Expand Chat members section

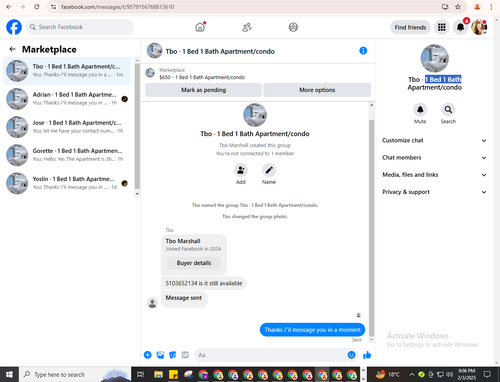click(434, 158)
